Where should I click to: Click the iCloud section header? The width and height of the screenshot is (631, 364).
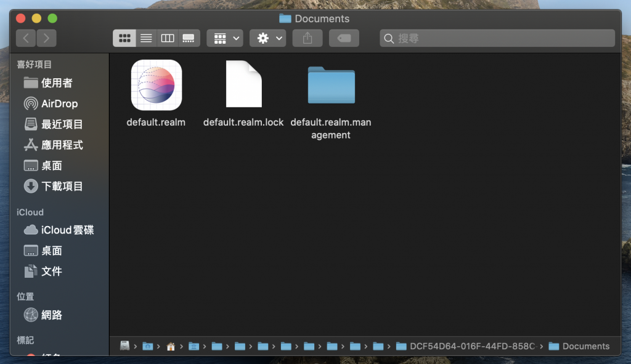coord(30,212)
